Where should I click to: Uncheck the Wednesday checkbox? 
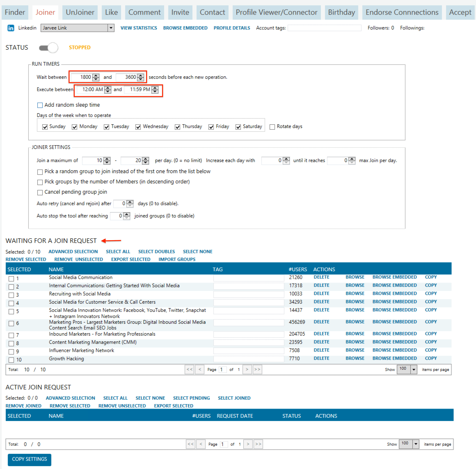pyautogui.click(x=138, y=127)
